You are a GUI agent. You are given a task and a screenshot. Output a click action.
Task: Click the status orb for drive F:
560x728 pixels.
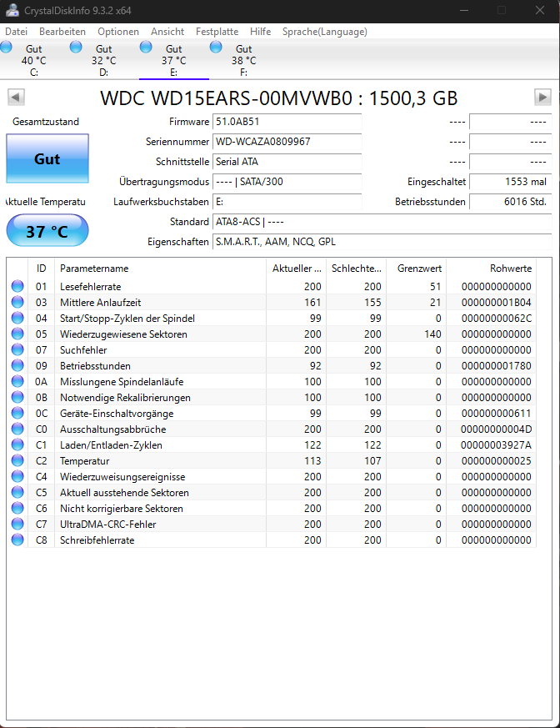click(x=216, y=48)
